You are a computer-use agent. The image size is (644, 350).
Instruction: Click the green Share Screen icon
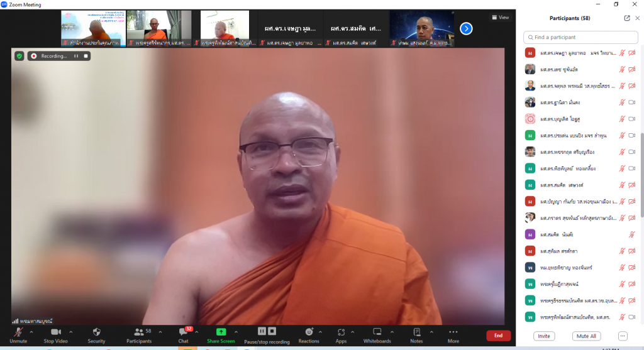click(x=221, y=332)
